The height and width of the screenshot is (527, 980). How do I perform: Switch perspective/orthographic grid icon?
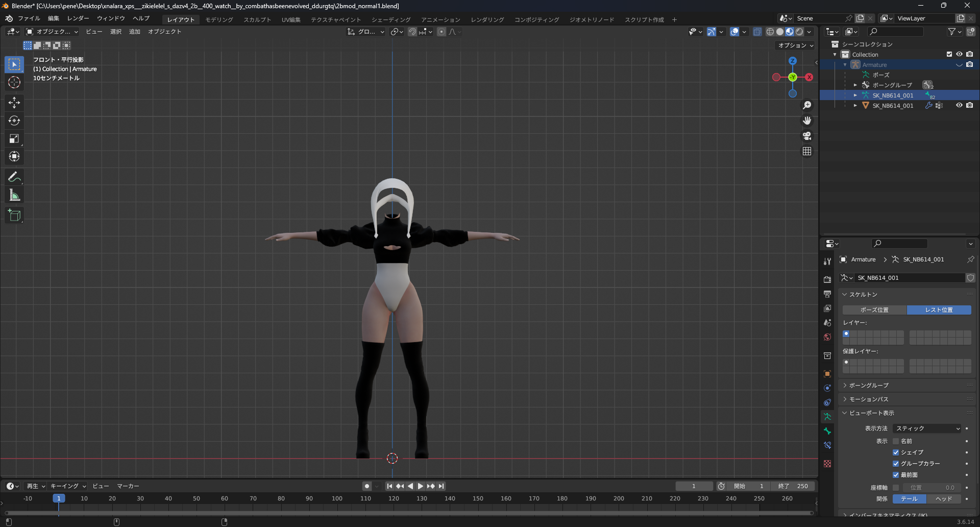(x=807, y=151)
